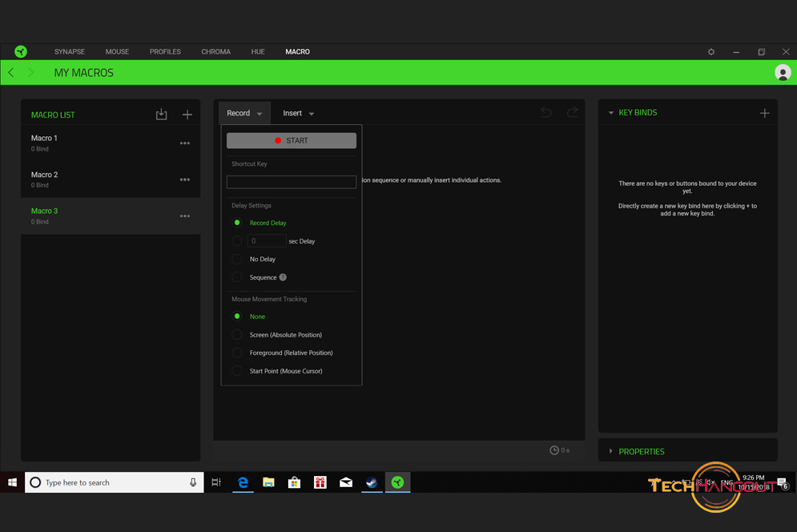Undo the last macro action
The height and width of the screenshot is (532, 797).
pos(546,112)
